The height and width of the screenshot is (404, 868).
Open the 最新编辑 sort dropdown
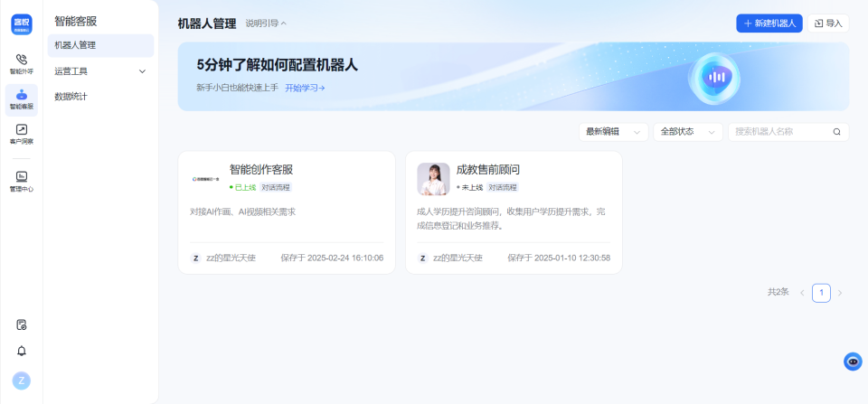click(614, 132)
